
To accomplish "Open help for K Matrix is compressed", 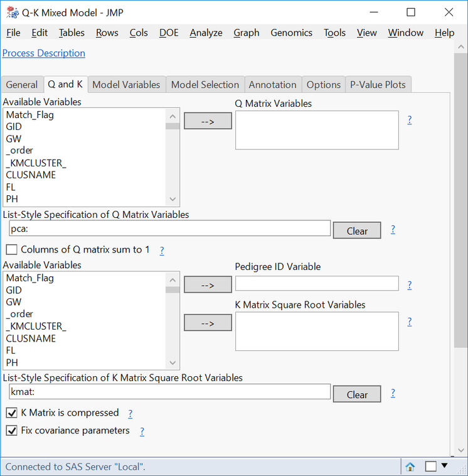I will coord(130,413).
